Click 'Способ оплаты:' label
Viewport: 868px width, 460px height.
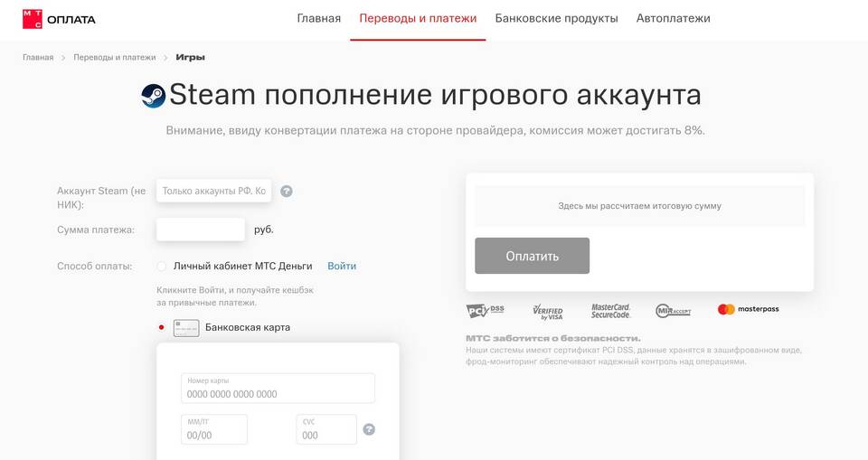(95, 267)
